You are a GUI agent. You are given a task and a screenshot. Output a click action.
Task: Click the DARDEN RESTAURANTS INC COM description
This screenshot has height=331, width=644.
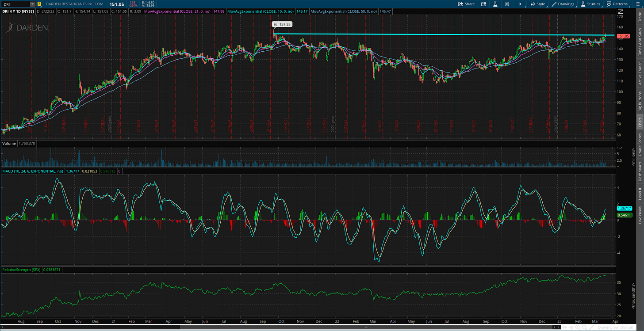click(75, 4)
